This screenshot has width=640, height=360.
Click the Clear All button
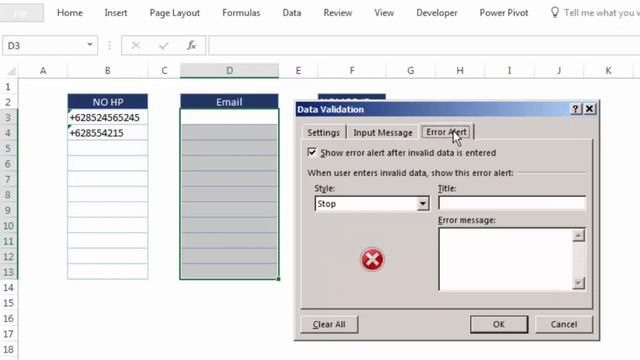[329, 324]
